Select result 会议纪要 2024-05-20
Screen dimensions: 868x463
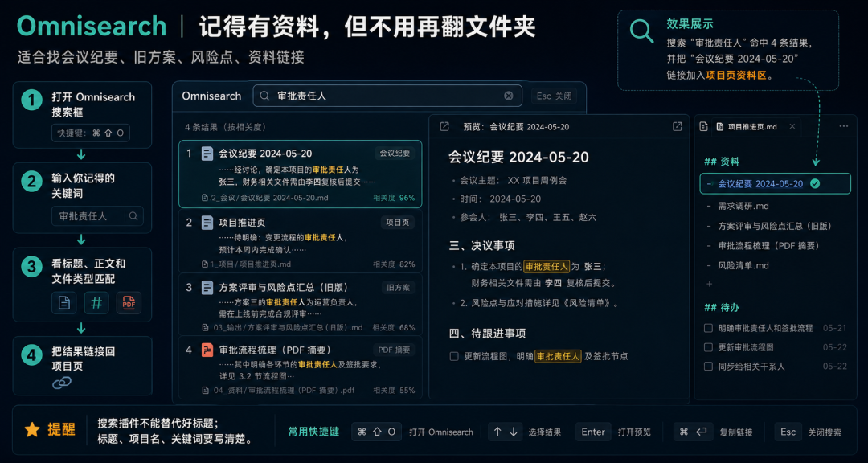click(x=300, y=174)
